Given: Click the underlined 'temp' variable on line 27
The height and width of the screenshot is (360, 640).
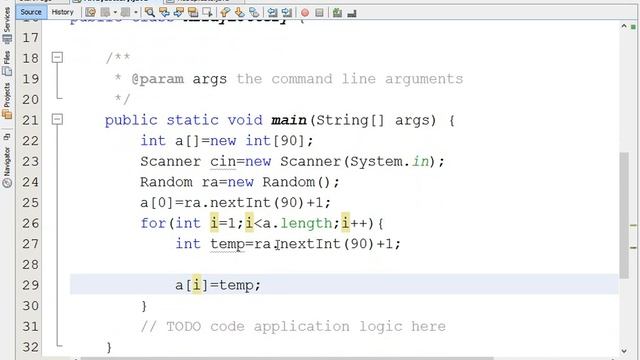Looking at the screenshot, I should (227, 244).
